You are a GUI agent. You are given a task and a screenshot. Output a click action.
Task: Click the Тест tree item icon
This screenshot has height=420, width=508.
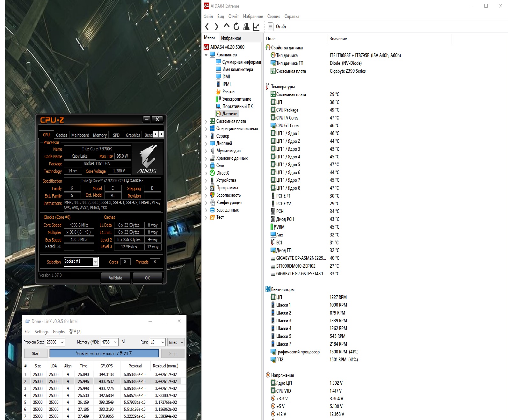click(x=212, y=217)
